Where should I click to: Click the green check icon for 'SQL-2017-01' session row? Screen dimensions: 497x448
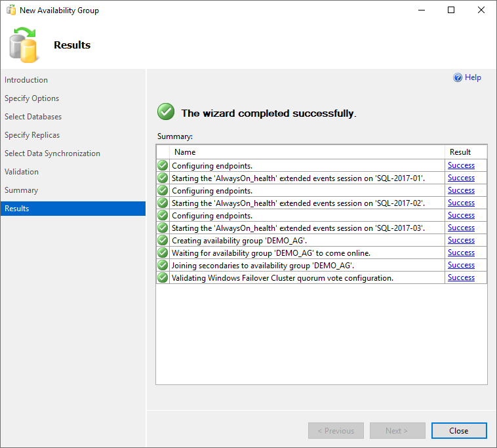pos(163,178)
